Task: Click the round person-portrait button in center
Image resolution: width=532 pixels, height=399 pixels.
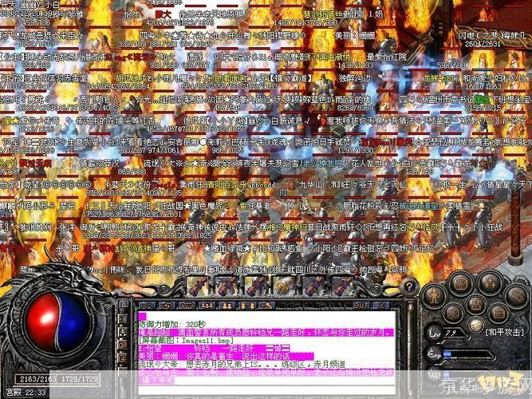Action: (475, 304)
